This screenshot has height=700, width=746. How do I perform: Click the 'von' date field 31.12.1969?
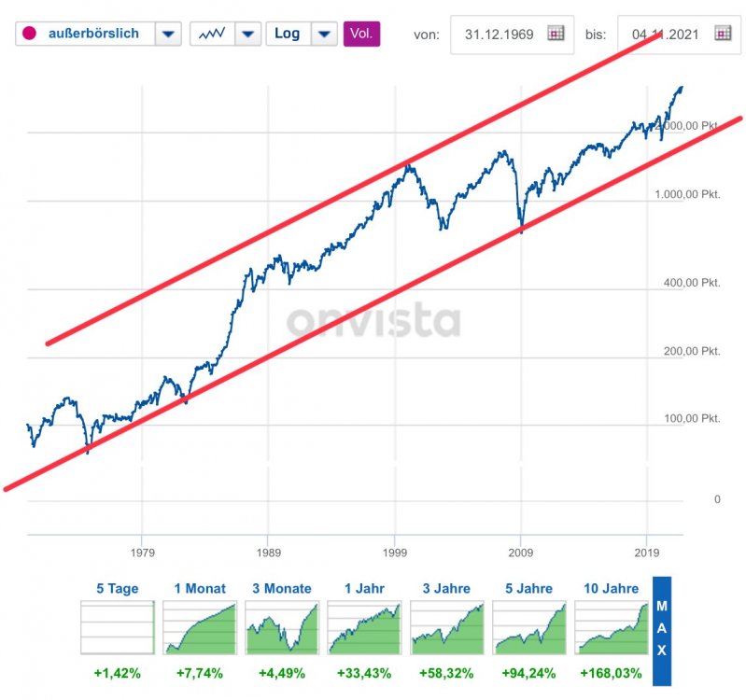pos(500,34)
